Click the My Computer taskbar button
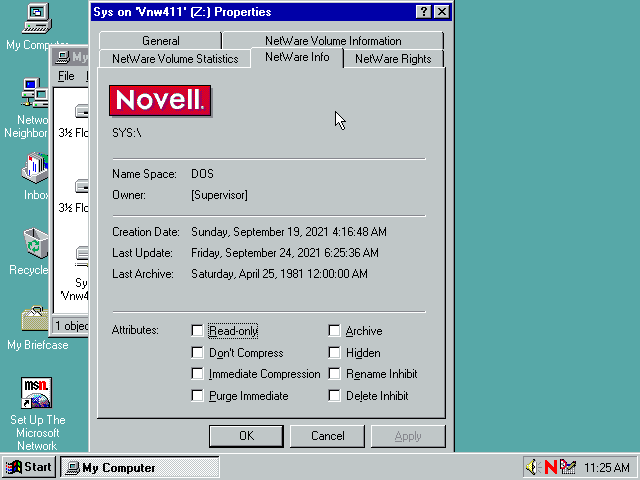 click(x=140, y=467)
